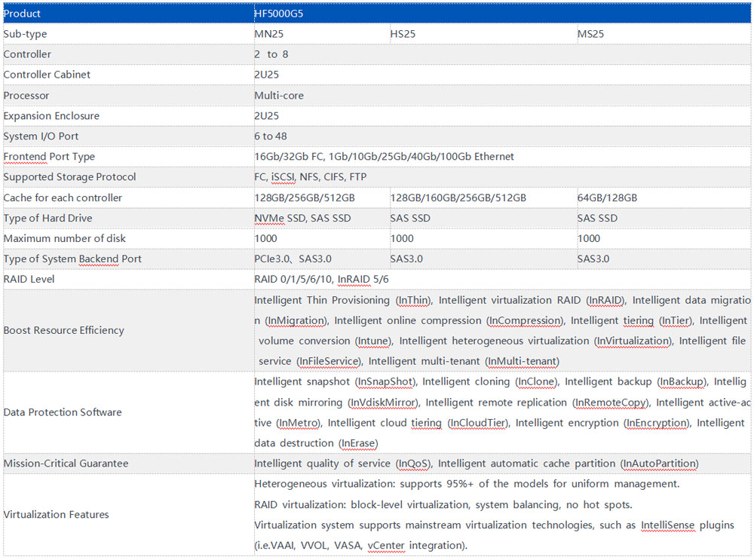Click the '16Gb/32Gb FC, 1Gb/10Gb/25Gb/40Gb/100Gb Ethernet' value
Image resolution: width=754 pixels, height=560 pixels.
pos(385,157)
